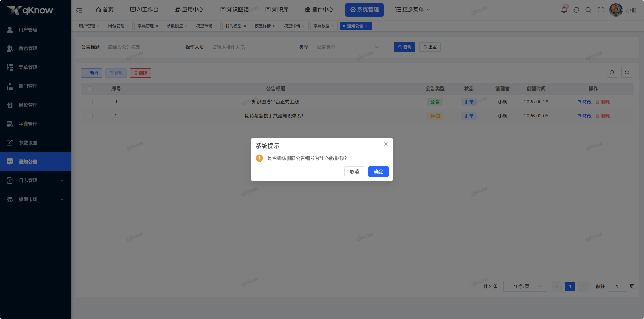
Task: Focus the 前往 page number input
Action: coord(617,286)
